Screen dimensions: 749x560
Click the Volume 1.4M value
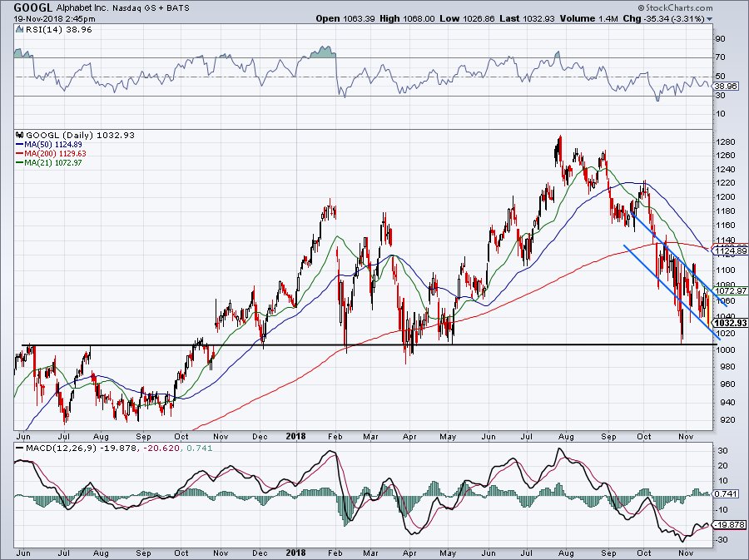pos(589,18)
